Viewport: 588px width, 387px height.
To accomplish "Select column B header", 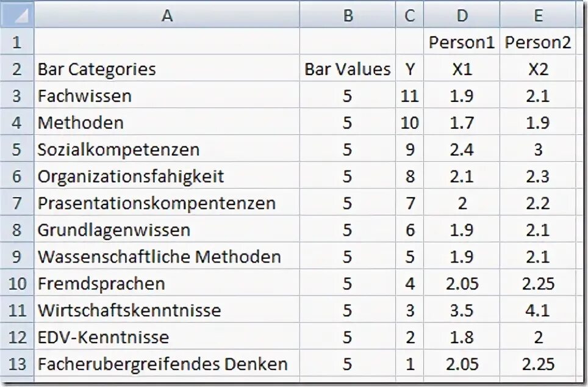I will pos(348,15).
